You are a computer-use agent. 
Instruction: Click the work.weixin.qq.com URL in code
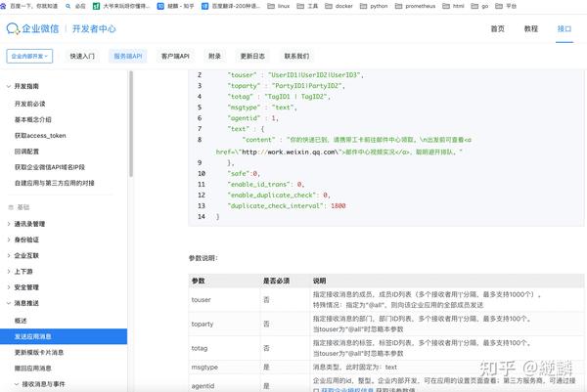291,152
